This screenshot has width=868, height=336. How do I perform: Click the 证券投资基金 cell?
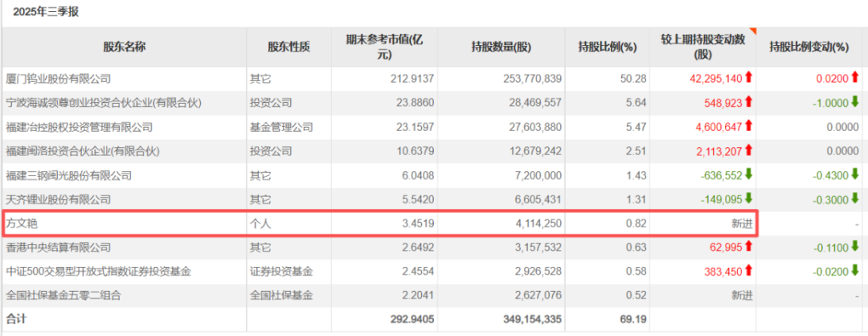tap(281, 271)
